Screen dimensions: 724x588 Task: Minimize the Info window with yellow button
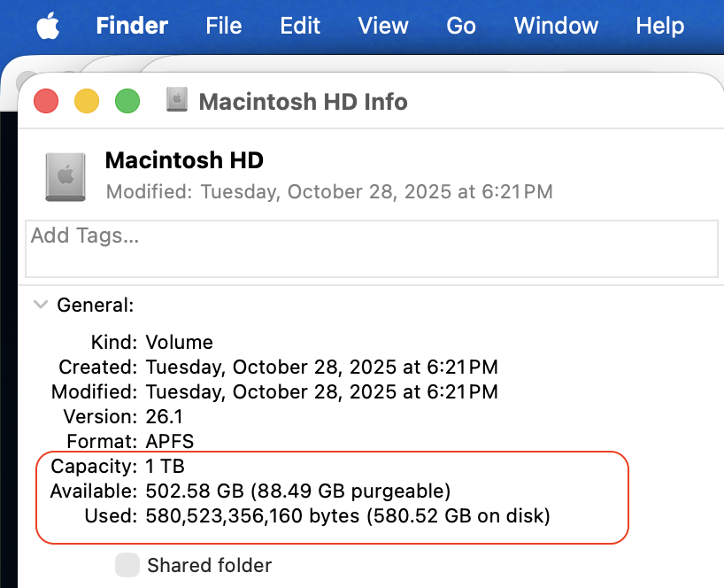tap(87, 101)
